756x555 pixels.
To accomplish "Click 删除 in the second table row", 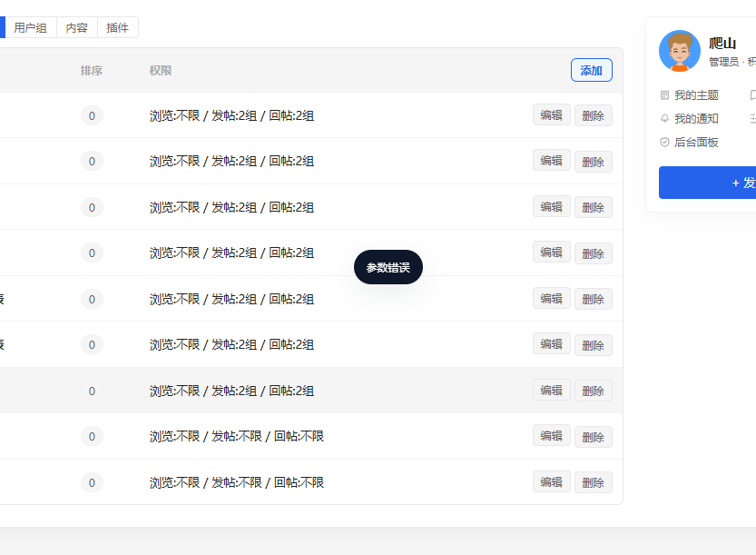I will pyautogui.click(x=594, y=162).
